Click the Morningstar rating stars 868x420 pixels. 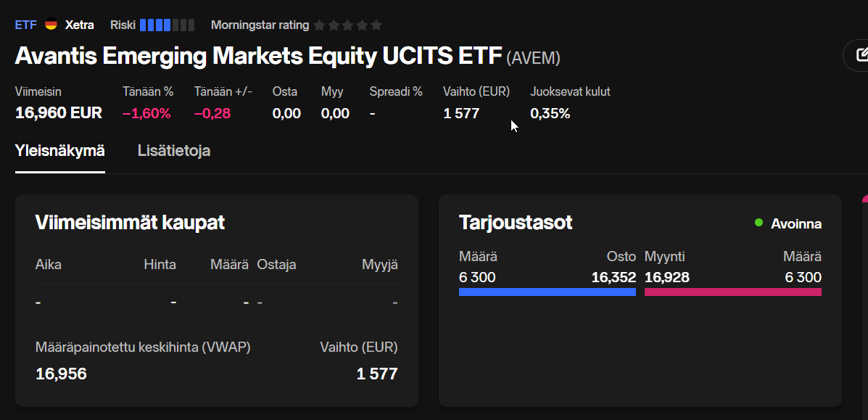(x=347, y=25)
